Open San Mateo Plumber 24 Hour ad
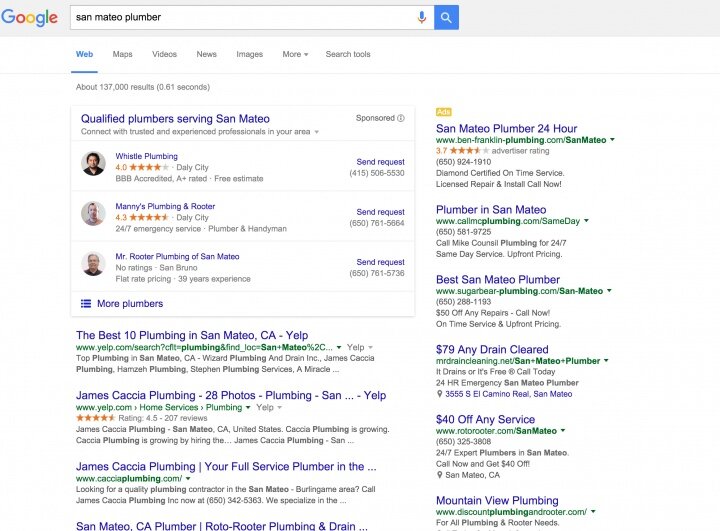The height and width of the screenshot is (531, 720). (506, 129)
